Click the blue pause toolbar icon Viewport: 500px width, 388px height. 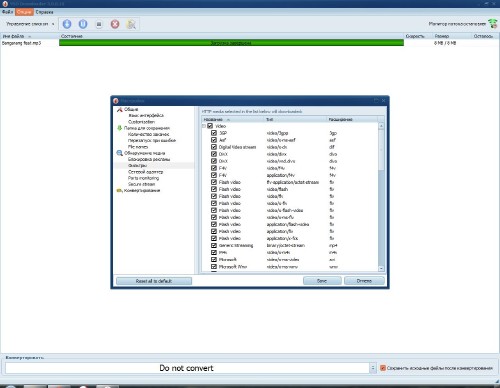[83, 24]
